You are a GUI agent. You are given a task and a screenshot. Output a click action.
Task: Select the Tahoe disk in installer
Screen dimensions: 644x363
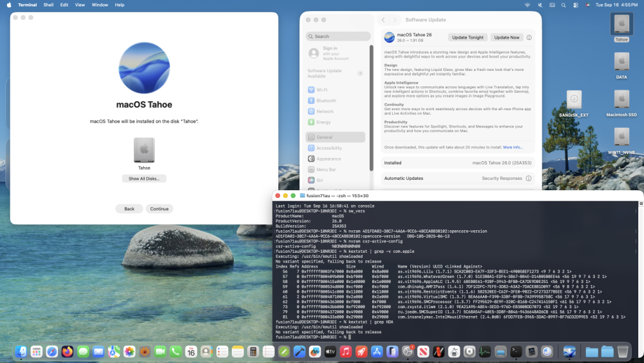coord(144,153)
